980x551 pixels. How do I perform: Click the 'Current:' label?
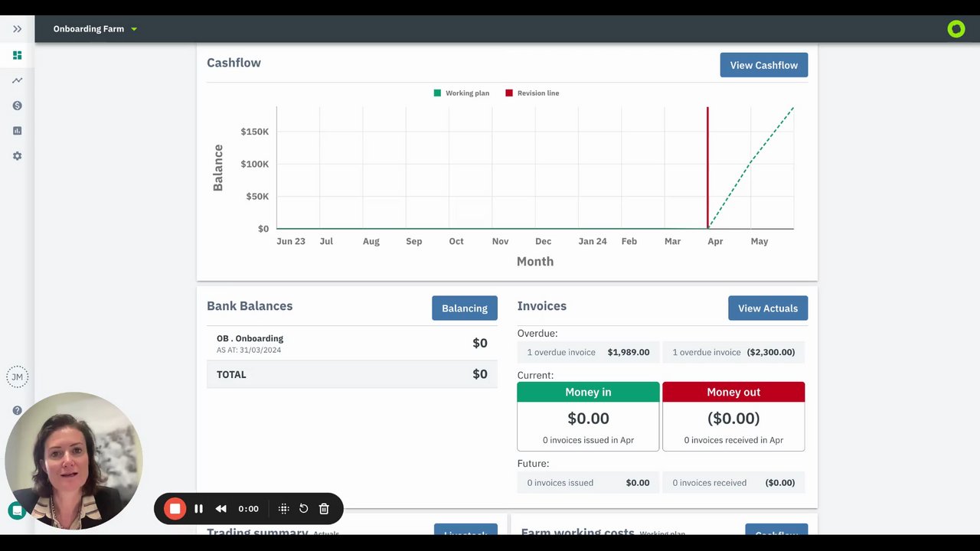tap(535, 376)
